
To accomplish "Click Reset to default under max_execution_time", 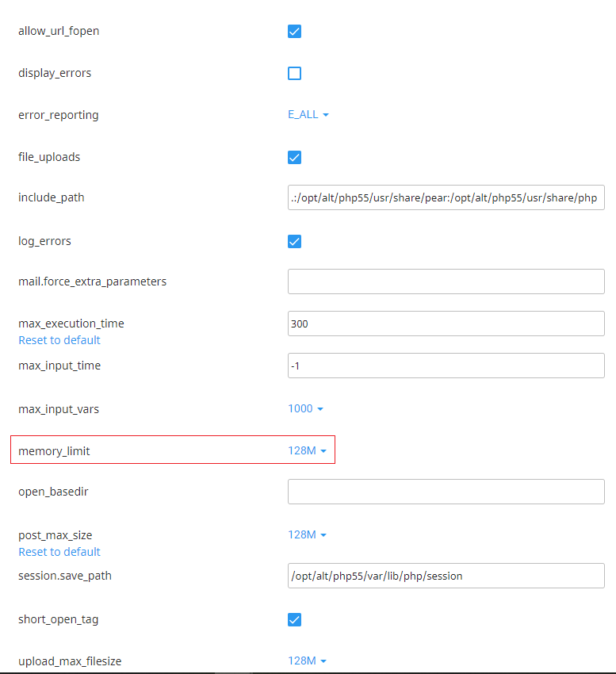I will [59, 340].
